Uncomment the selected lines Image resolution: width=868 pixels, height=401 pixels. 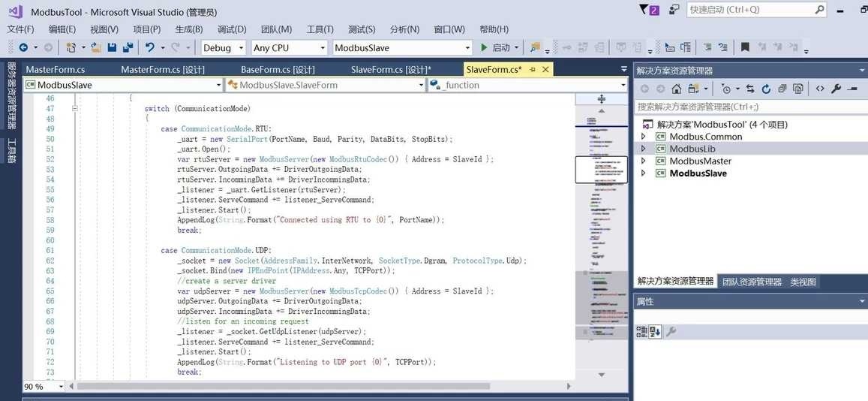tap(723, 47)
